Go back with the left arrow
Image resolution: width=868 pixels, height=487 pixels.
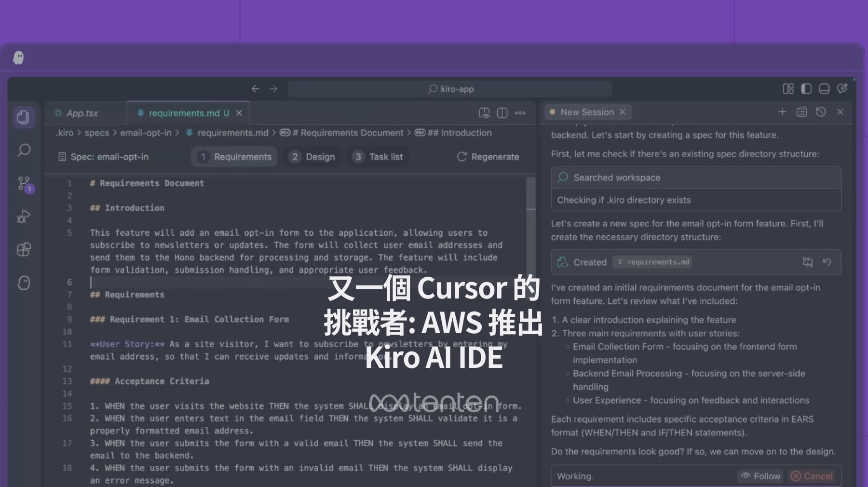pyautogui.click(x=255, y=89)
